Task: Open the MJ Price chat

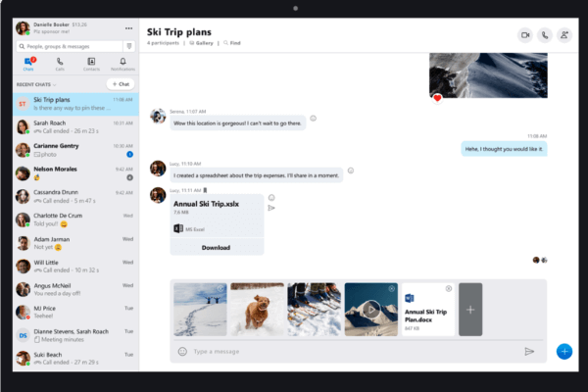Action: point(76,312)
